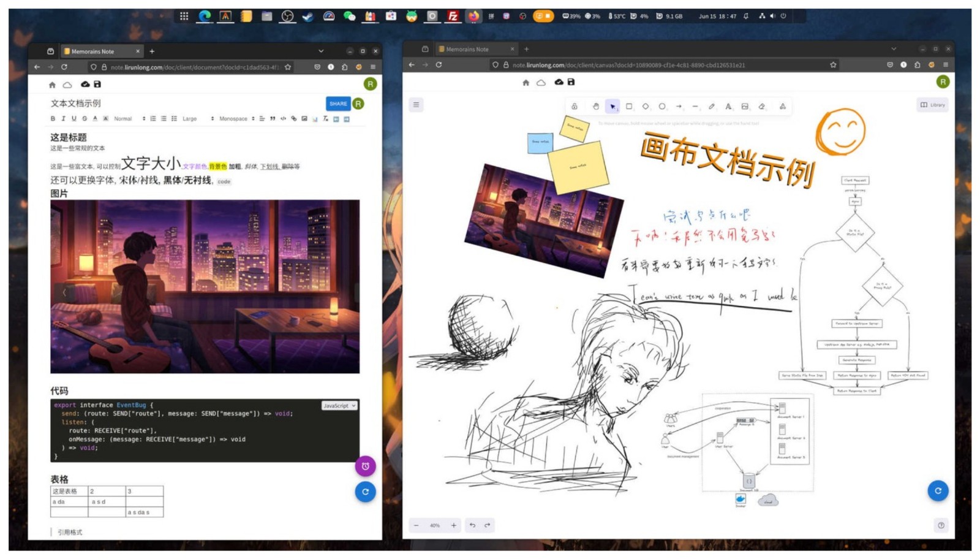Open a new tab in the canvas browser window
Screen dimensions: 980x559
(x=526, y=49)
